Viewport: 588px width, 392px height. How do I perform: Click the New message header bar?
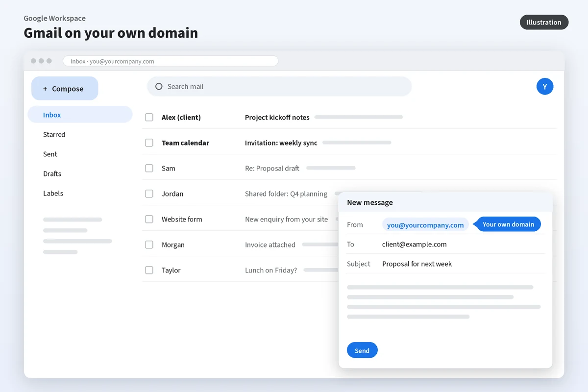[445, 202]
